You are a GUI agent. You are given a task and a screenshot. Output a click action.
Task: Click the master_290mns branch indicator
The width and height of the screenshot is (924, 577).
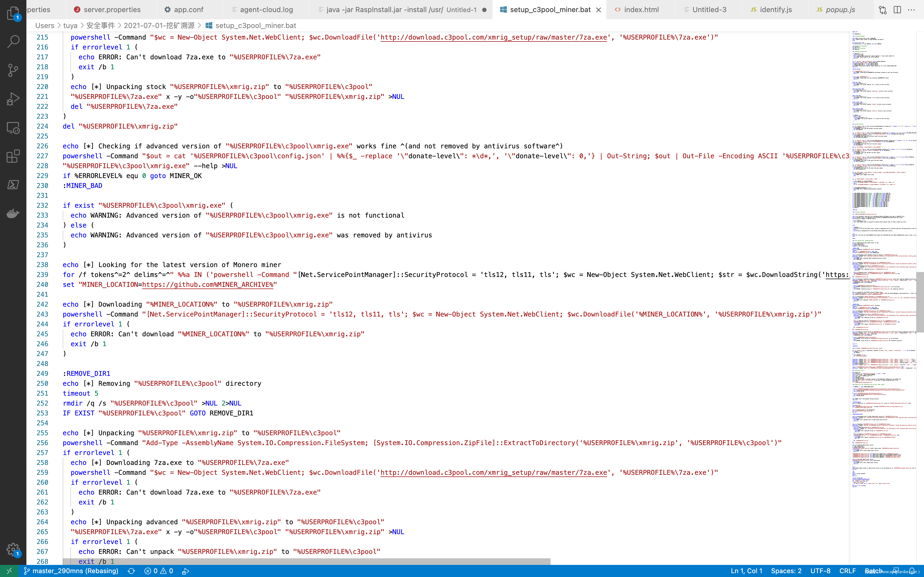click(71, 571)
